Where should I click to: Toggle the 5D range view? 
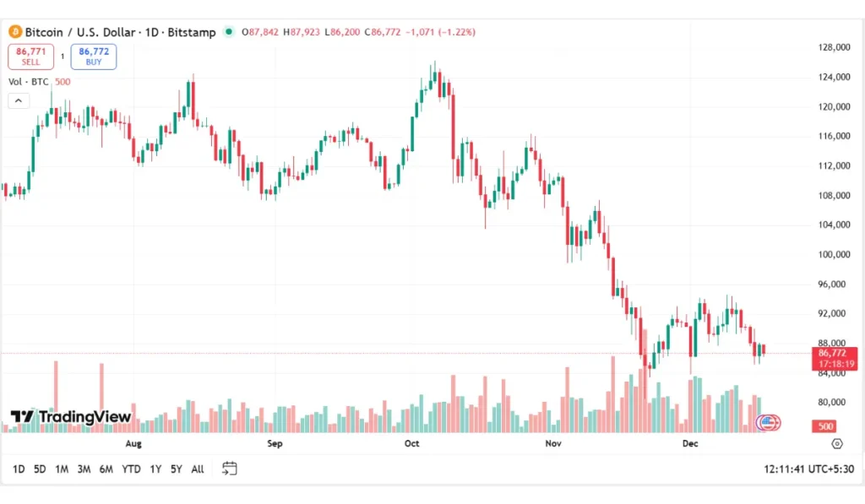39,469
